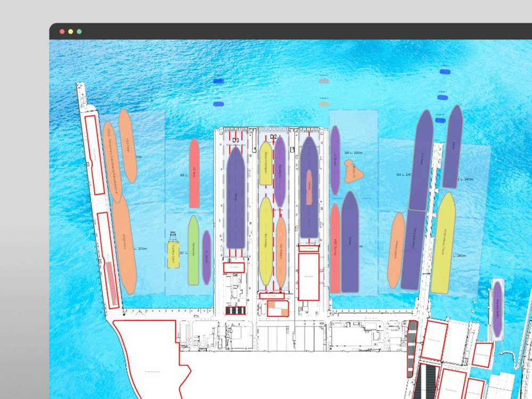Click the purple ship in far-right floating dock
The width and height of the screenshot is (532, 399).
(x=497, y=309)
